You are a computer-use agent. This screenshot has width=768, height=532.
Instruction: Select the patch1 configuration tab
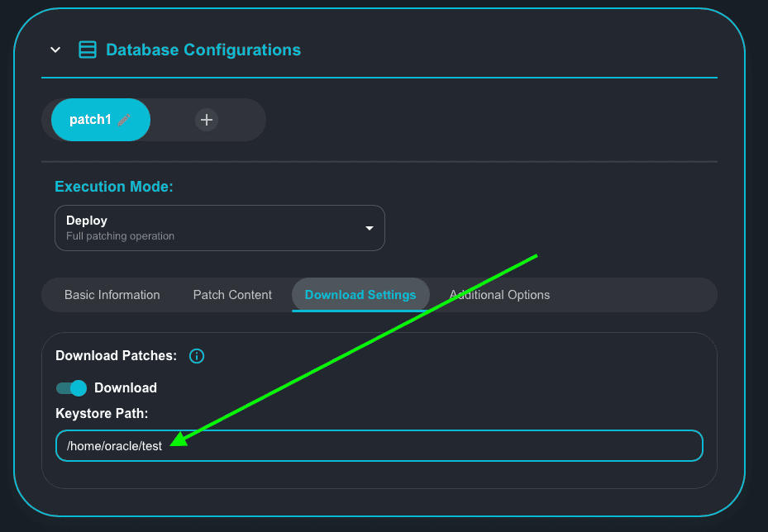(90, 120)
